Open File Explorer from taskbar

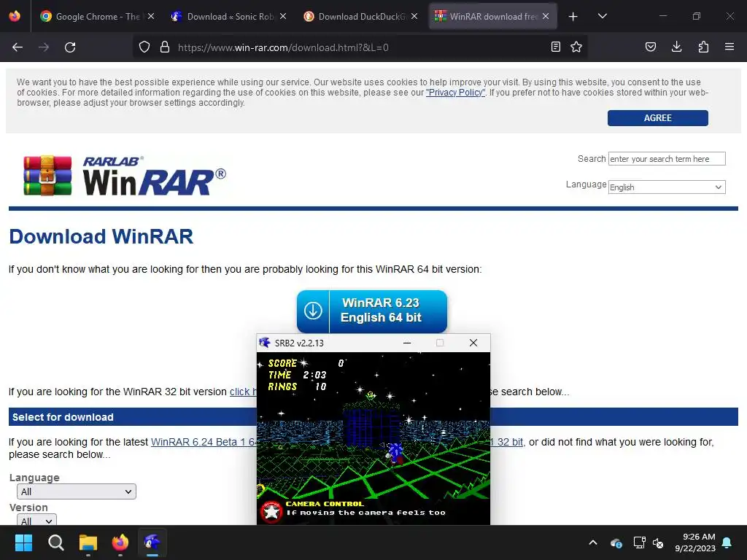(x=88, y=542)
